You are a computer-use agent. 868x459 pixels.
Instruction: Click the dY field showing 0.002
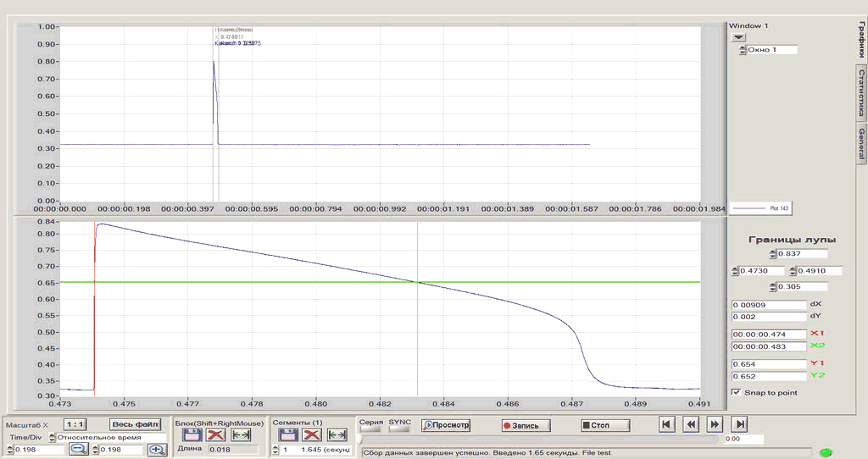769,317
